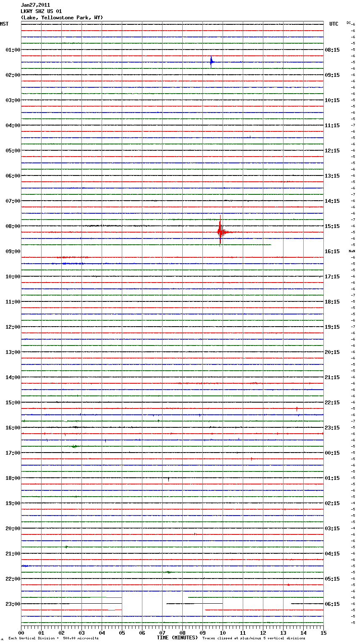Image resolution: width=357 pixels, height=644 pixels.
Task: Click the 20:15 UTC time label
Action: pyautogui.click(x=332, y=352)
